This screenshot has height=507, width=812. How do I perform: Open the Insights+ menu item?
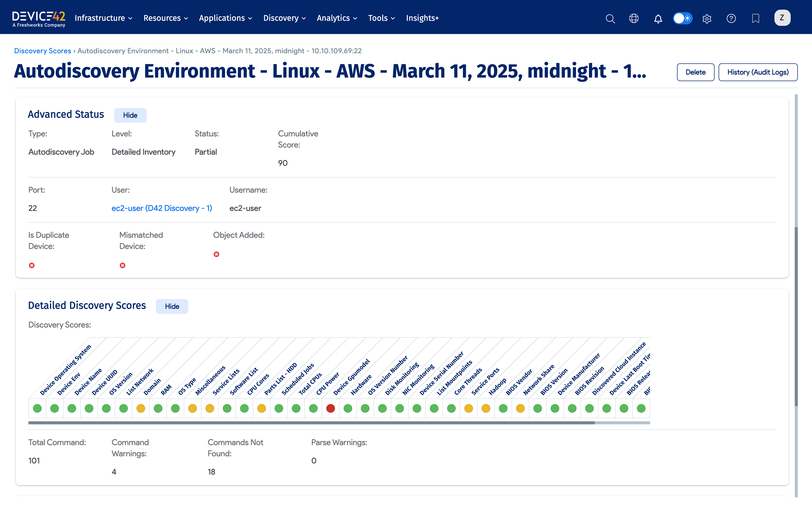(x=422, y=18)
